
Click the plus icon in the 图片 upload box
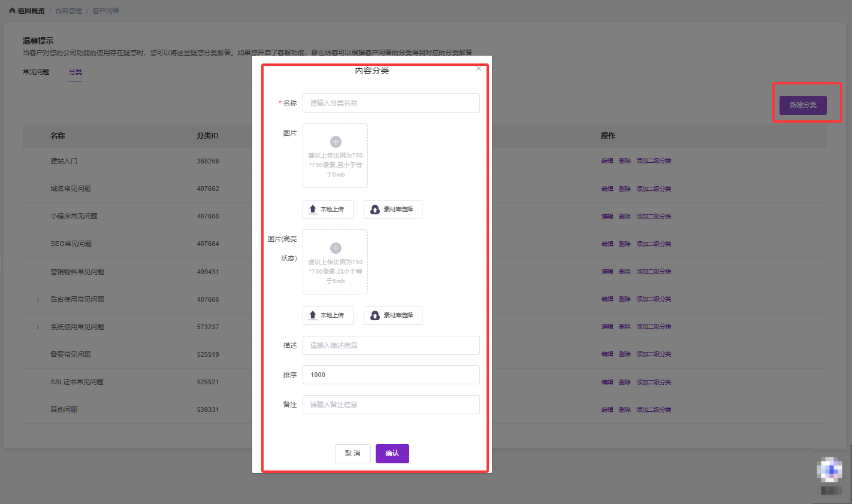pyautogui.click(x=336, y=142)
